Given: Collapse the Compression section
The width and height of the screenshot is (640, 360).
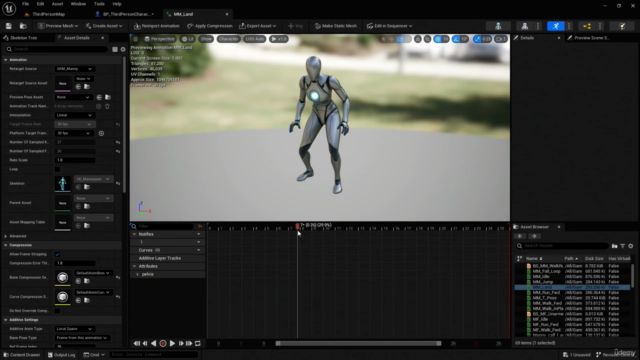Looking at the screenshot, I should (x=6, y=245).
